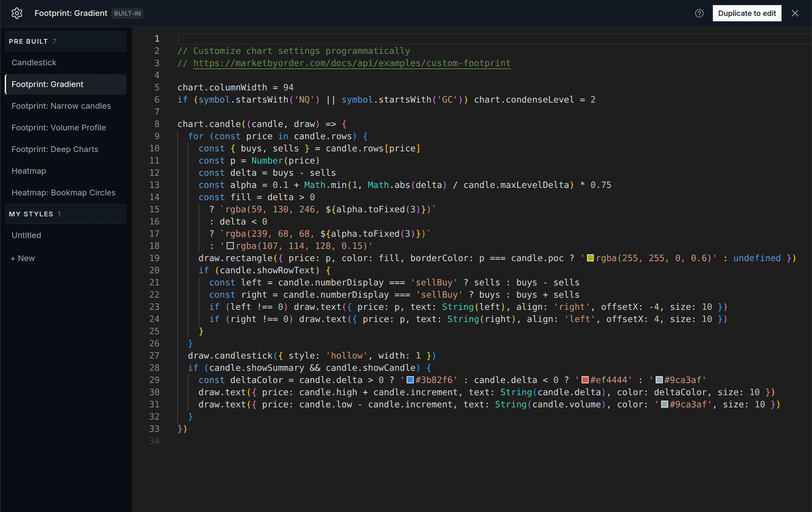Open the marketbyorder docs link in code
This screenshot has width=812, height=512.
(352, 63)
